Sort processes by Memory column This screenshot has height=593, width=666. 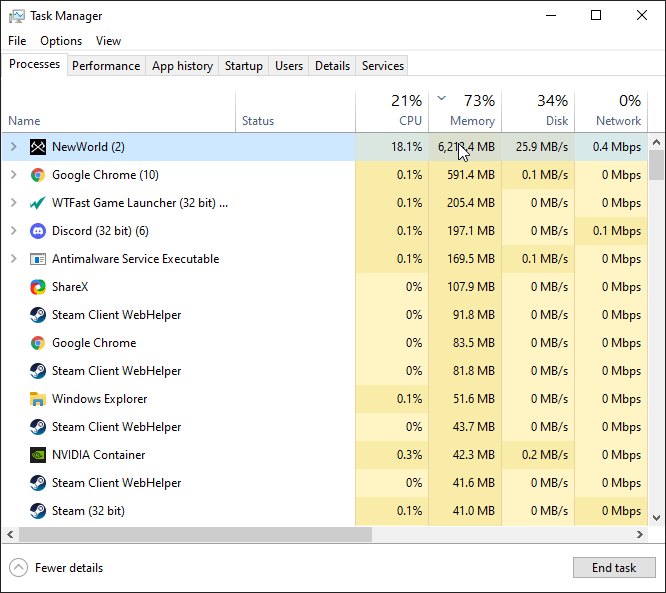point(465,112)
